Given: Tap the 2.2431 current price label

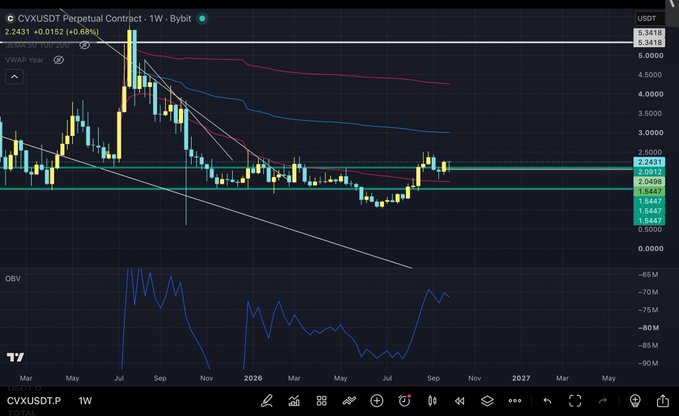Looking at the screenshot, I should [650, 162].
